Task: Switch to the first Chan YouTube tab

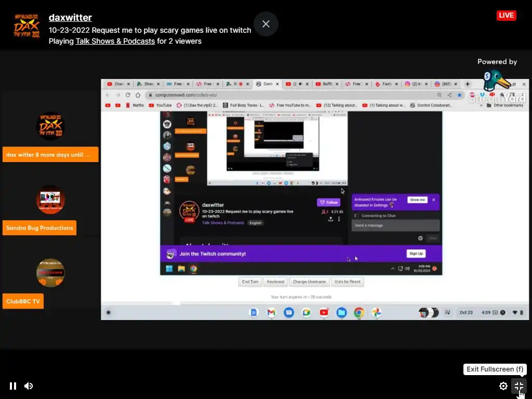Action: (118, 84)
